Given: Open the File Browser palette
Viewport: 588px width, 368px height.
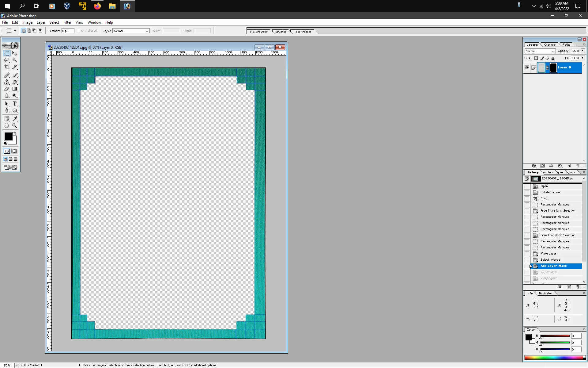Looking at the screenshot, I should [x=258, y=32].
